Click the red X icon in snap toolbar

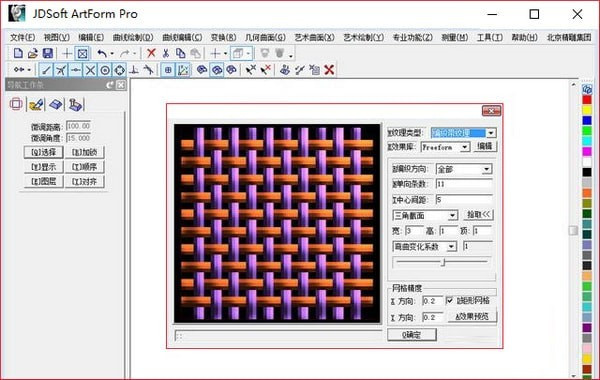point(329,70)
